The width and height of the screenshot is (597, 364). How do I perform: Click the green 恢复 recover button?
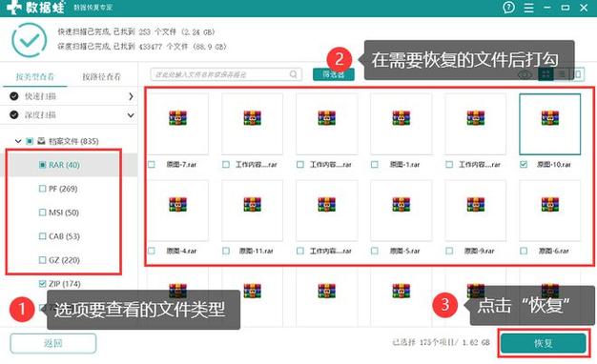(x=544, y=343)
